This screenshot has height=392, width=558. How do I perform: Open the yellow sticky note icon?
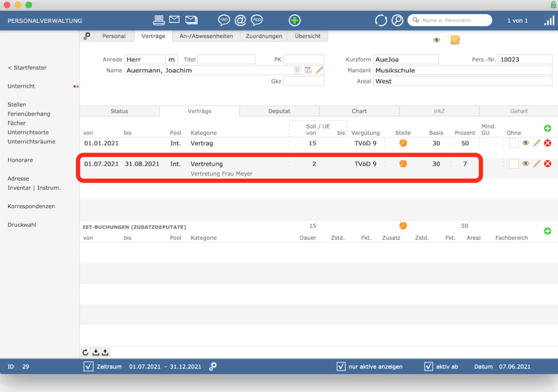[455, 40]
